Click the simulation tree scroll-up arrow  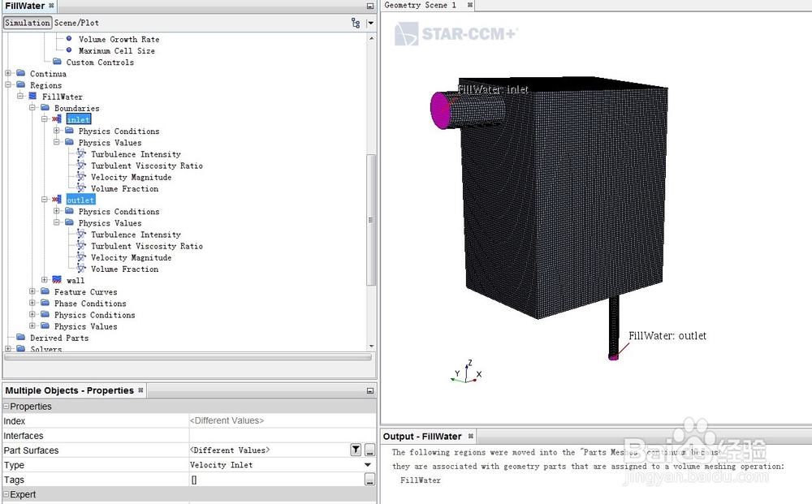(371, 38)
